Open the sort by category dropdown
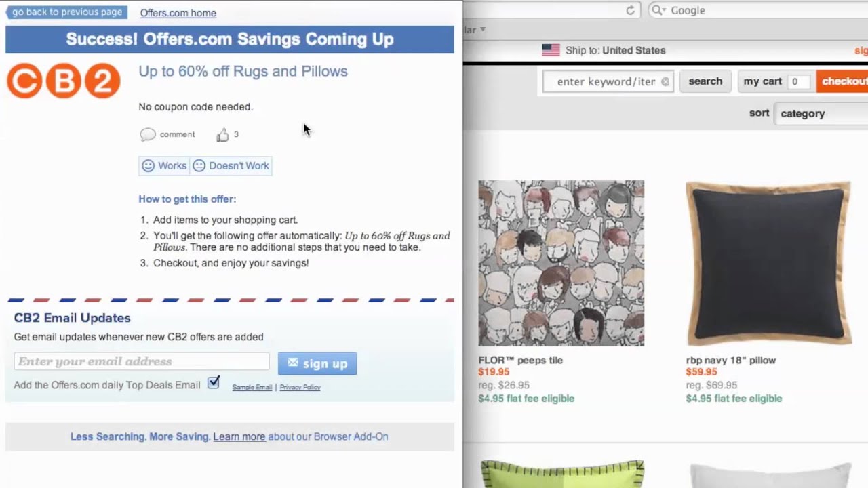Viewport: 868px width, 488px height. click(823, 113)
